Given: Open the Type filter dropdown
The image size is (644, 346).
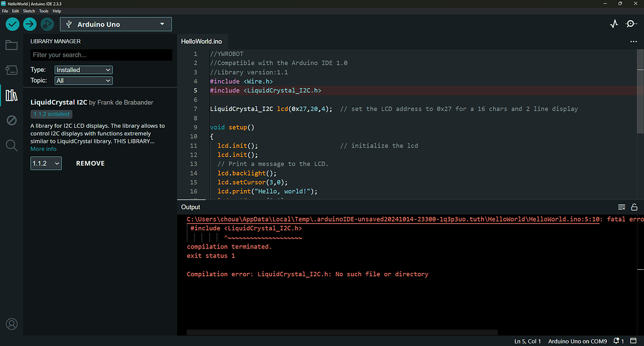Looking at the screenshot, I should pyautogui.click(x=83, y=70).
